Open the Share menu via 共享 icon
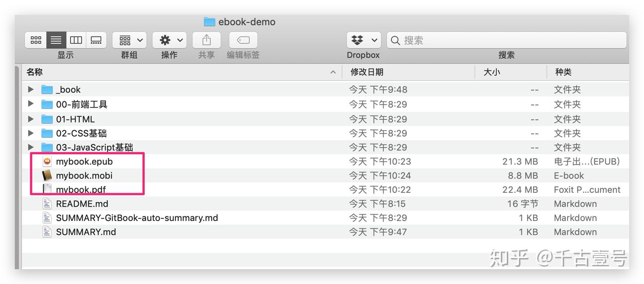This screenshot has width=644, height=284. [x=206, y=39]
